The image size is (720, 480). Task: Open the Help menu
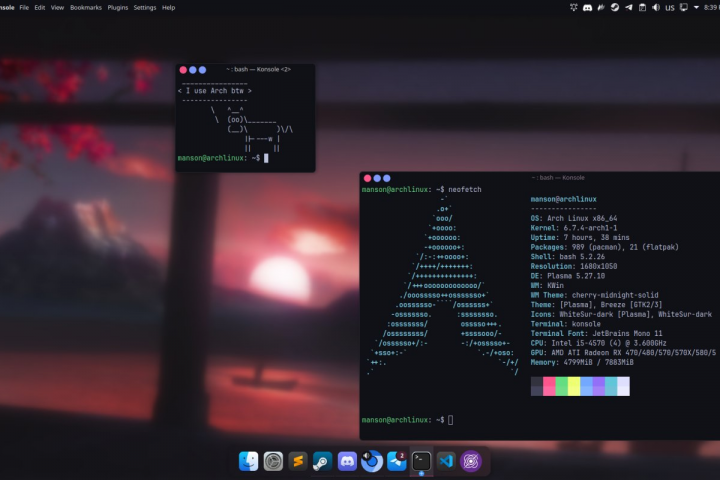pos(169,7)
